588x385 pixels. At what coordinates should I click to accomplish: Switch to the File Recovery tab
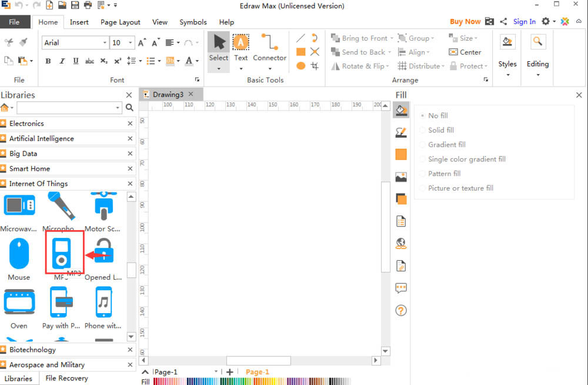pyautogui.click(x=66, y=379)
